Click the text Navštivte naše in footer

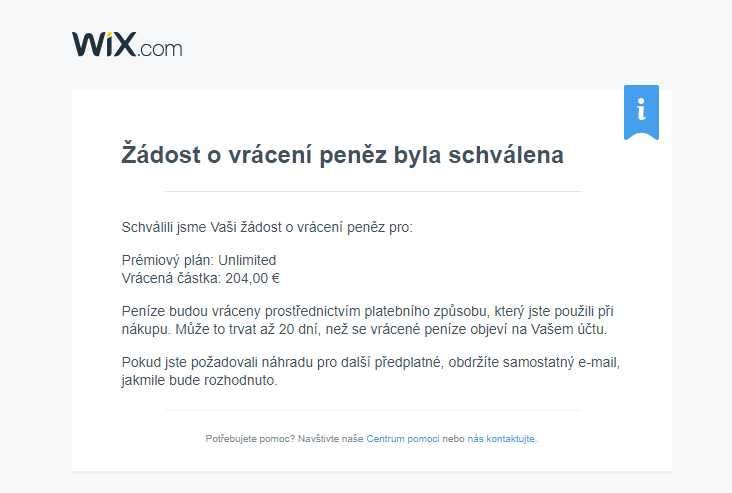click(x=331, y=439)
